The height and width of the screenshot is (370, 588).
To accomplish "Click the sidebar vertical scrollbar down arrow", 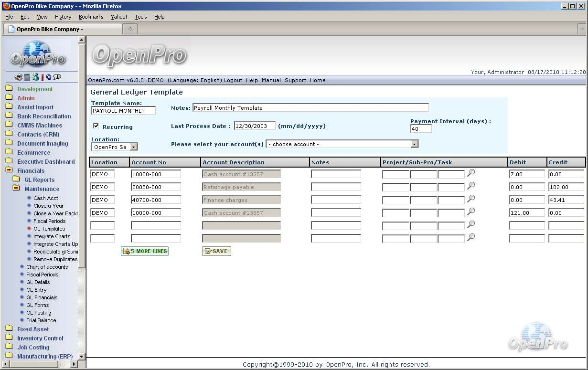I will click(x=82, y=356).
